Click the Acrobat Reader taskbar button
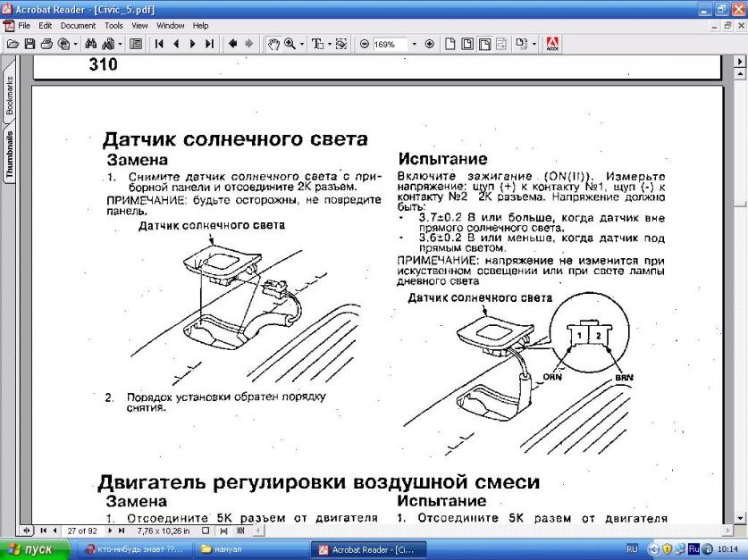The width and height of the screenshot is (748, 560). click(x=368, y=549)
